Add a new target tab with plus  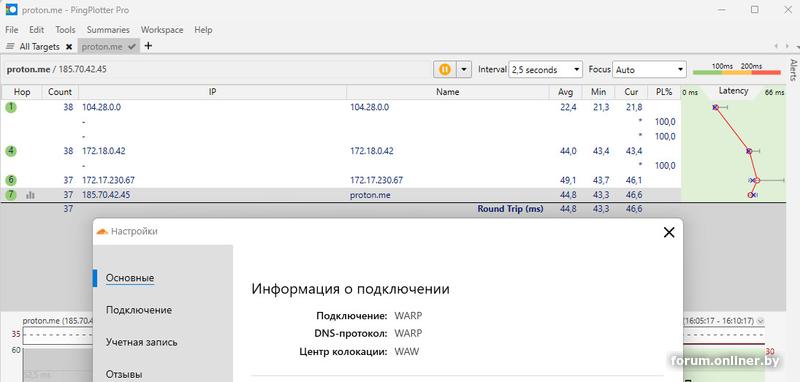pyautogui.click(x=148, y=46)
